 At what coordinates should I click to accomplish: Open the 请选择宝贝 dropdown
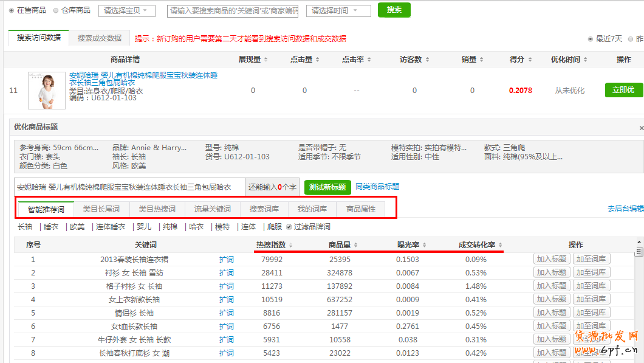[x=126, y=11]
